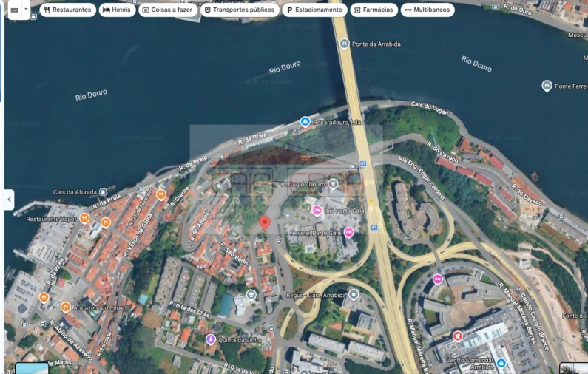Click the pink hotel icon near R. Manuel Moreira Barros
Image resolution: width=588 pixels, height=374 pixels.
pyautogui.click(x=438, y=279)
